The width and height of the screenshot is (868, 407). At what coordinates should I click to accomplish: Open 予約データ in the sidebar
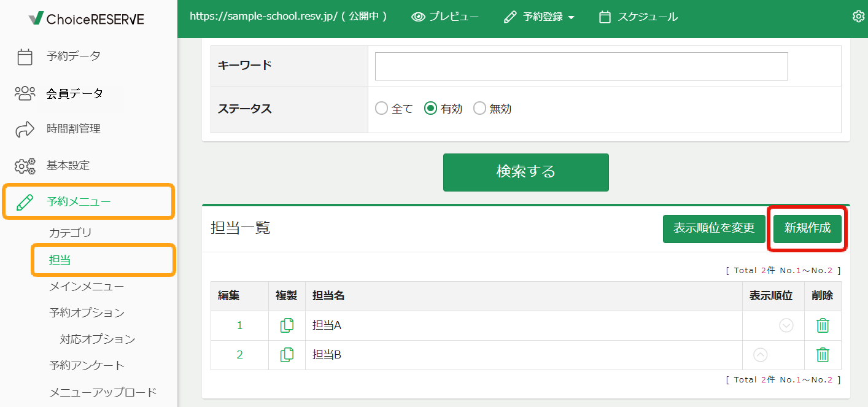pos(74,56)
